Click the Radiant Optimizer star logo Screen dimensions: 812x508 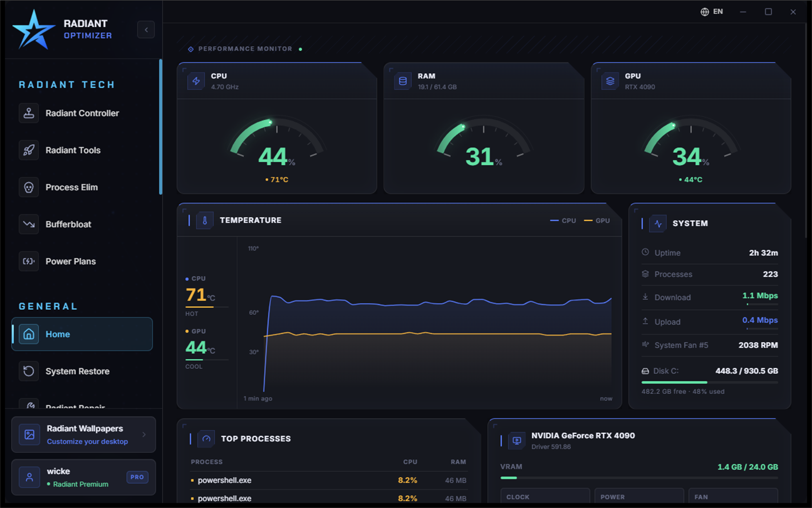(34, 30)
